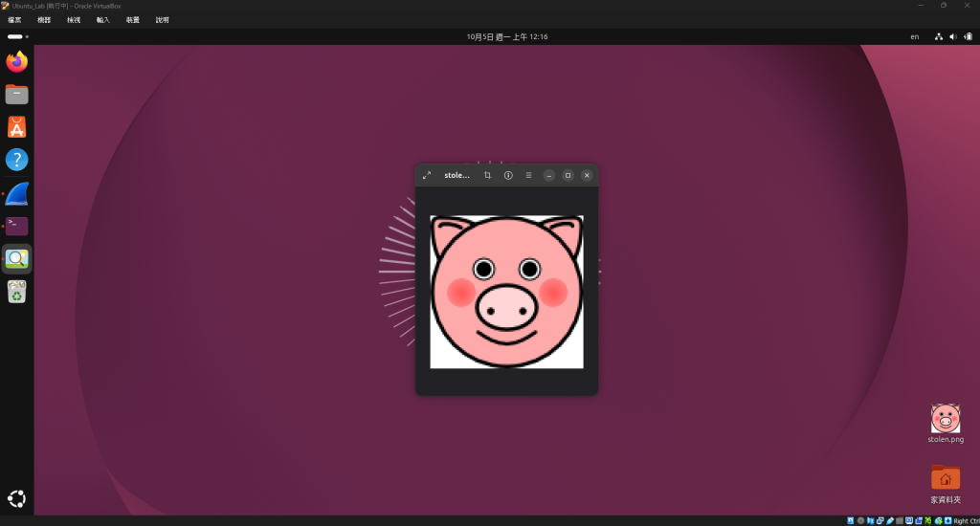Open the VirtualBox 檢視 menu
The width and height of the screenshot is (980, 526).
coord(74,20)
